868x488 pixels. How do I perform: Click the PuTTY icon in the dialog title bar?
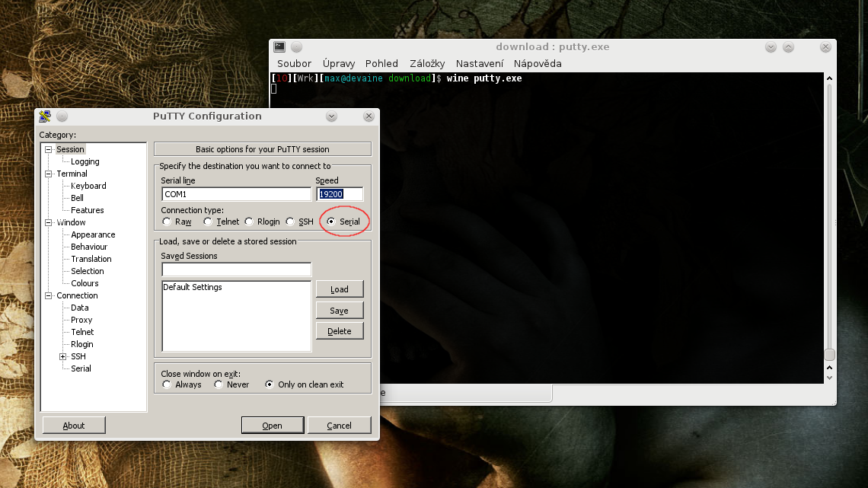pyautogui.click(x=45, y=116)
